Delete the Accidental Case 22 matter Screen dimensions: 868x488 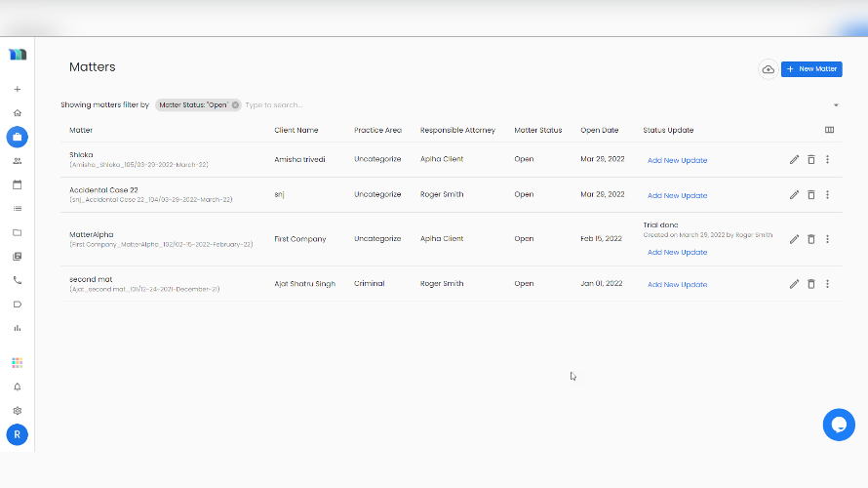(x=810, y=195)
